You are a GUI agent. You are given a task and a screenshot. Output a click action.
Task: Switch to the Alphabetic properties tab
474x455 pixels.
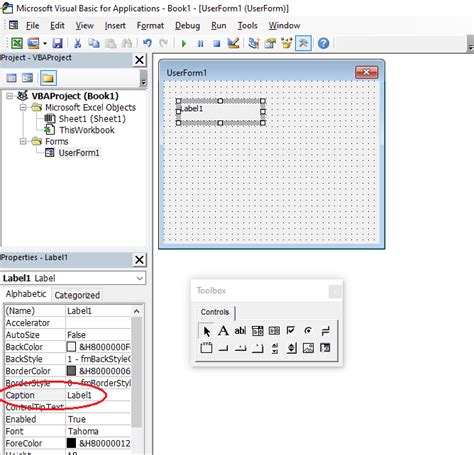pyautogui.click(x=26, y=294)
